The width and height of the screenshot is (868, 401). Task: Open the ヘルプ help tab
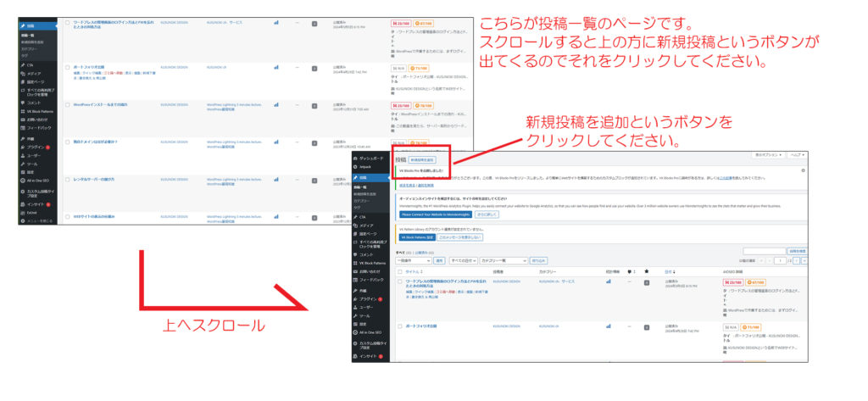(x=798, y=156)
